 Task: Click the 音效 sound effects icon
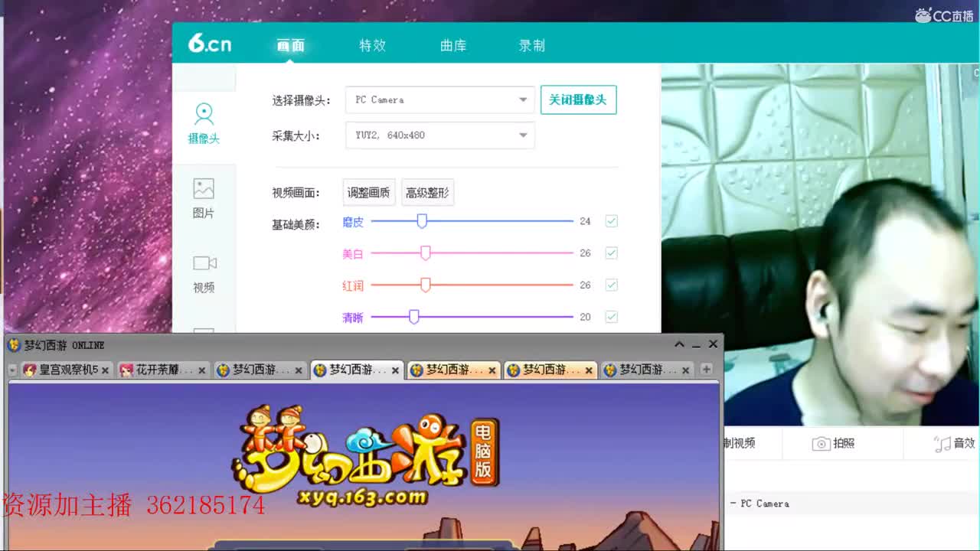942,444
